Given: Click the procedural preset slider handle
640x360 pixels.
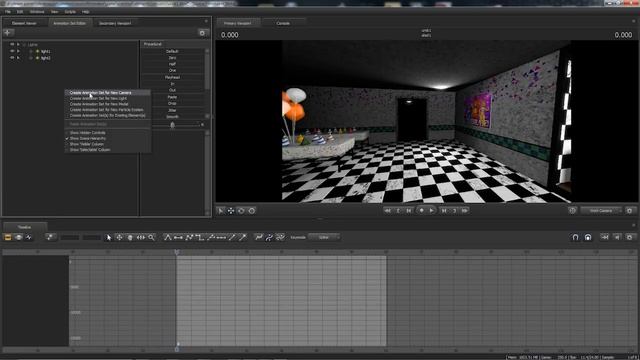Looking at the screenshot, I should tap(172, 125).
